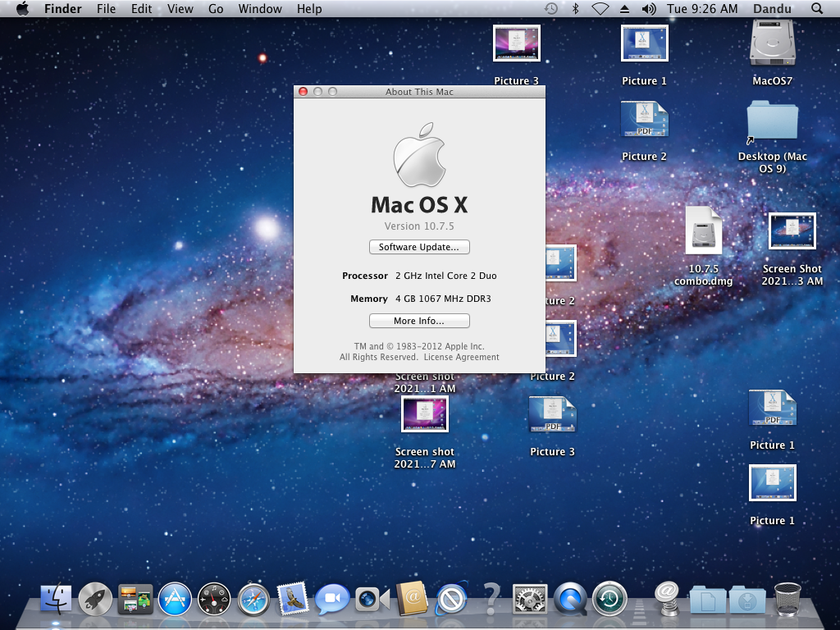
Task: Click the About This Mac title bar text
Action: click(x=419, y=92)
